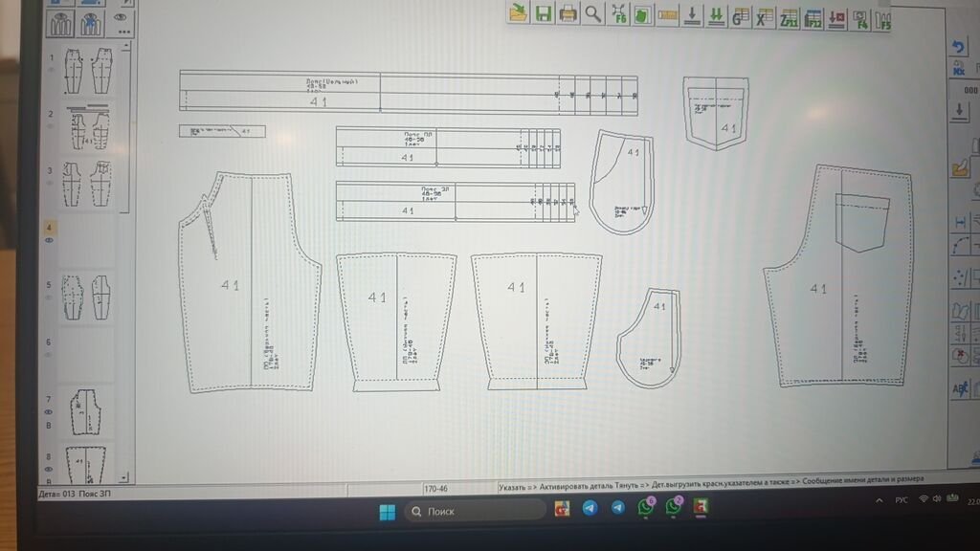980x551 pixels.
Task: Select the small belt loop strip piece
Action: [x=222, y=131]
